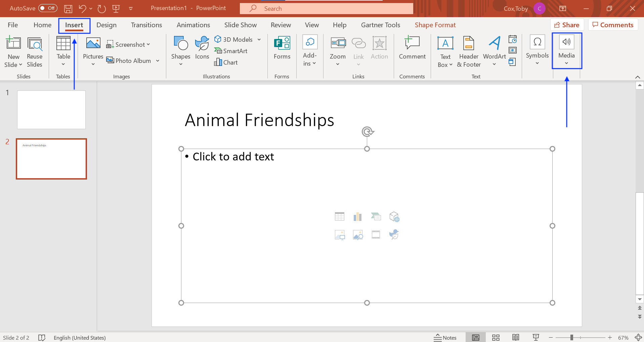644x342 pixels.
Task: Open the Add-ins menu
Action: pyautogui.click(x=310, y=51)
